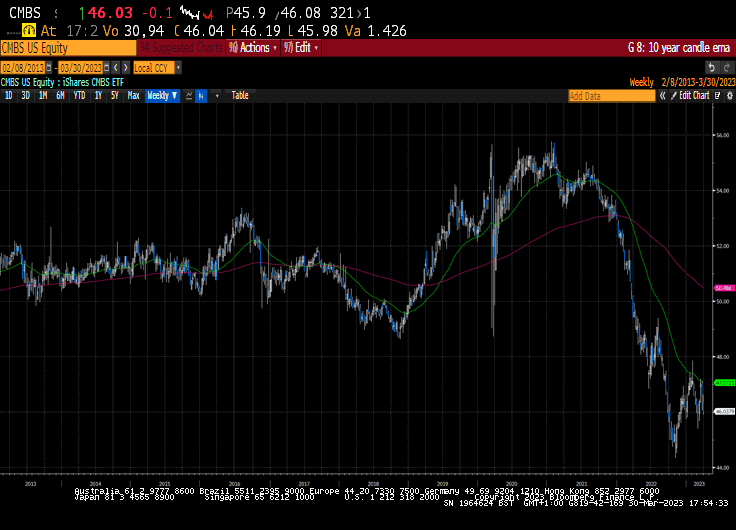
Task: Open the Local CCY currency dropdown arrow
Action: pos(178,68)
